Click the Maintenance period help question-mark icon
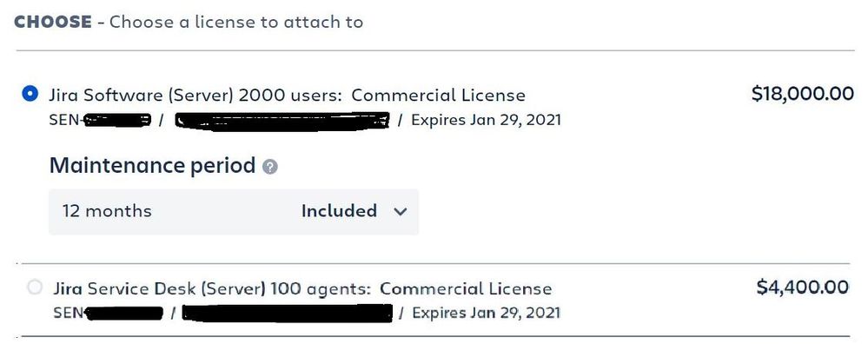The width and height of the screenshot is (868, 344). (x=270, y=167)
